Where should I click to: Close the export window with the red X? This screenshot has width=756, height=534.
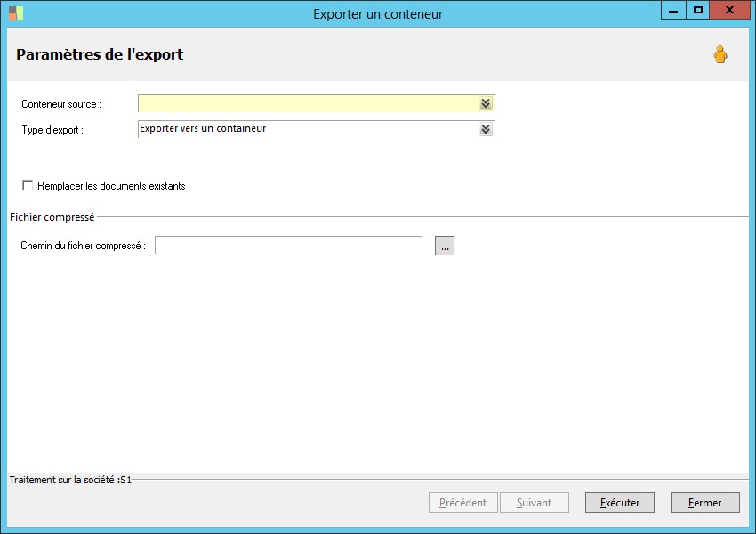(x=729, y=11)
